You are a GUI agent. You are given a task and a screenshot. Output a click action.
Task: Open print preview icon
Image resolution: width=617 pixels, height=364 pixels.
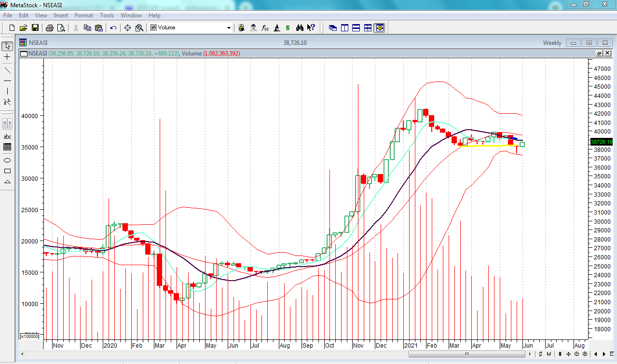pos(61,27)
